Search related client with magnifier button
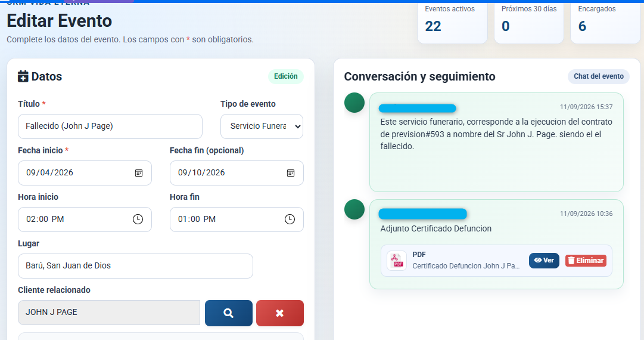 pos(228,313)
